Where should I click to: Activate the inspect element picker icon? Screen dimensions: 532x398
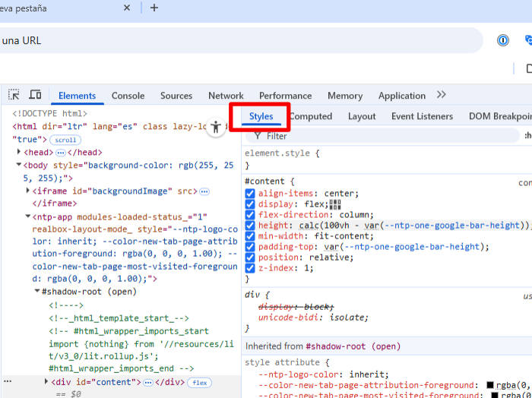[14, 95]
